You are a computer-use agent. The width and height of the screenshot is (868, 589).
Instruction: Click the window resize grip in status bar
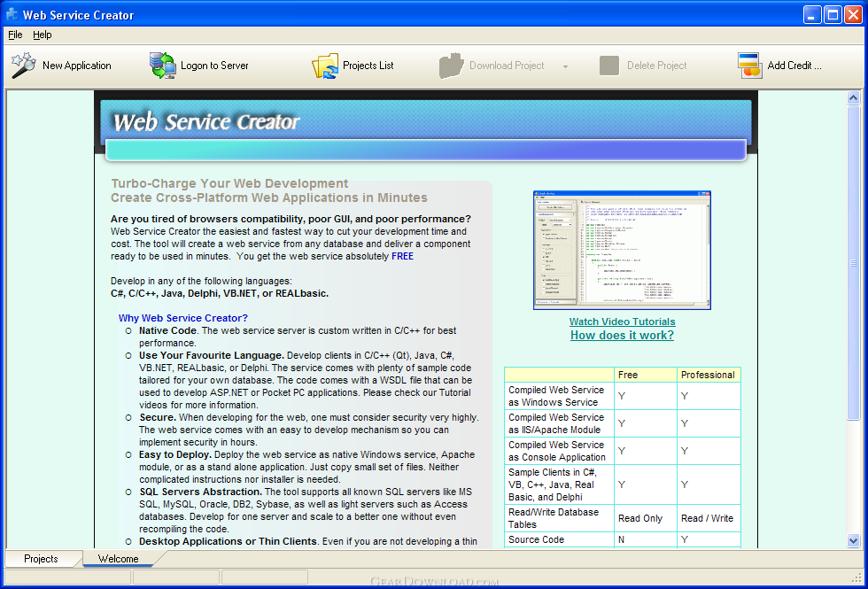[x=857, y=577]
